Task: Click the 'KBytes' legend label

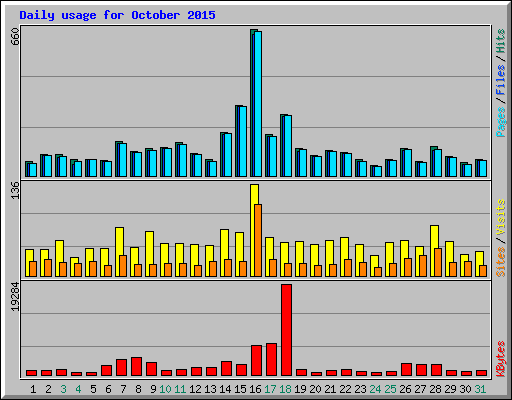Action: click(x=501, y=359)
